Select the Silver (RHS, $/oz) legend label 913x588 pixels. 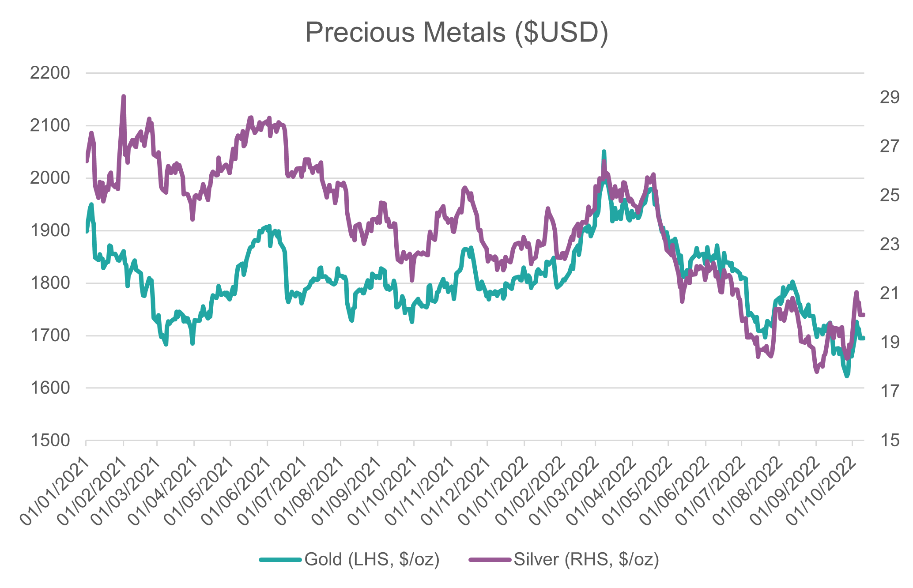pyautogui.click(x=586, y=559)
